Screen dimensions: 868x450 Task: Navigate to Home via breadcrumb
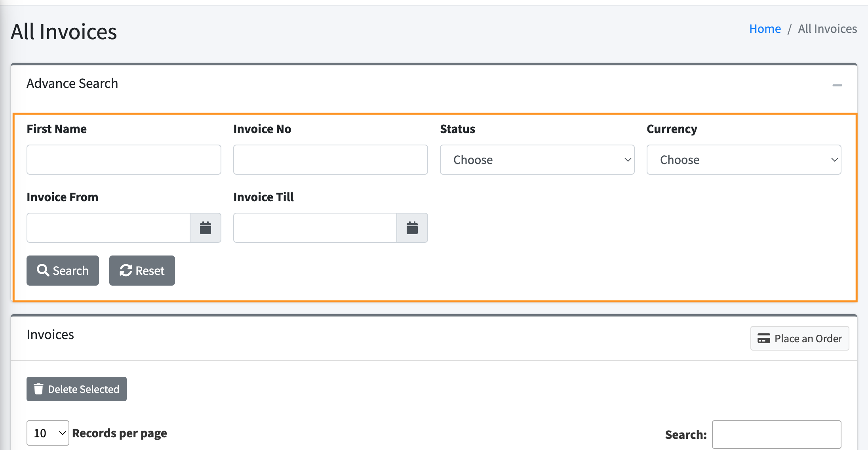click(765, 28)
